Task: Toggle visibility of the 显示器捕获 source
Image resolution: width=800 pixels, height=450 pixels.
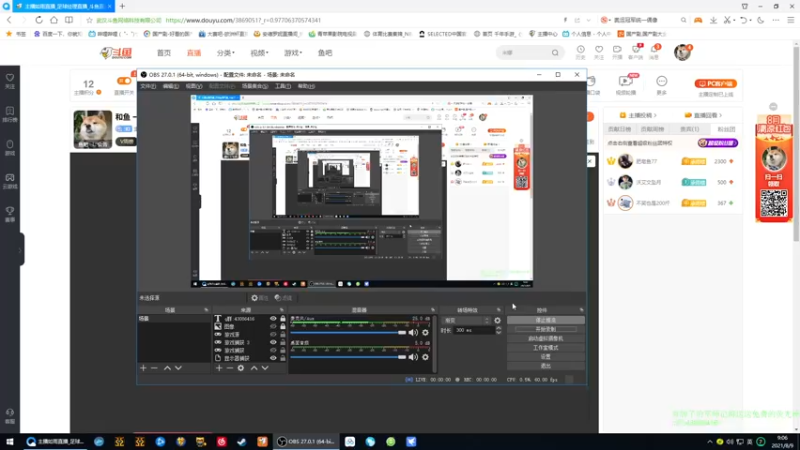Action: point(273,358)
